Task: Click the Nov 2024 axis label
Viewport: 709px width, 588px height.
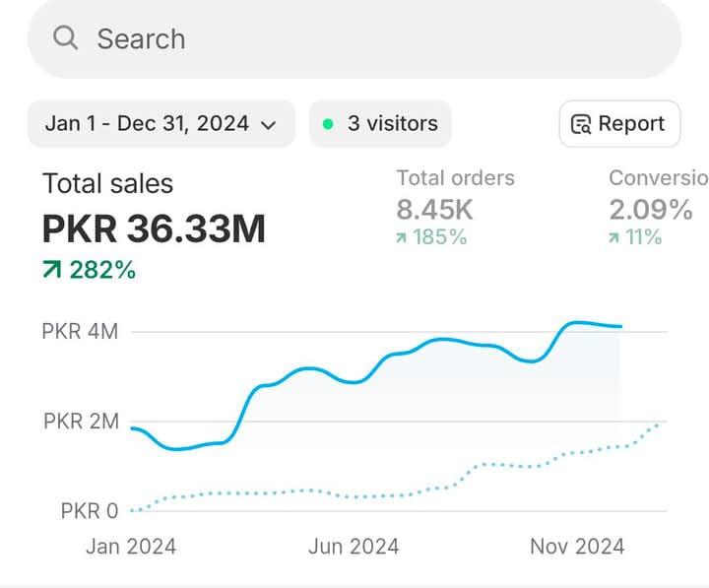Action: (x=577, y=547)
